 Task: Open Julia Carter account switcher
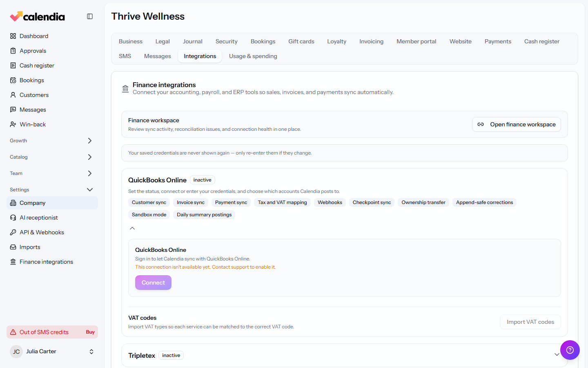coord(52,352)
